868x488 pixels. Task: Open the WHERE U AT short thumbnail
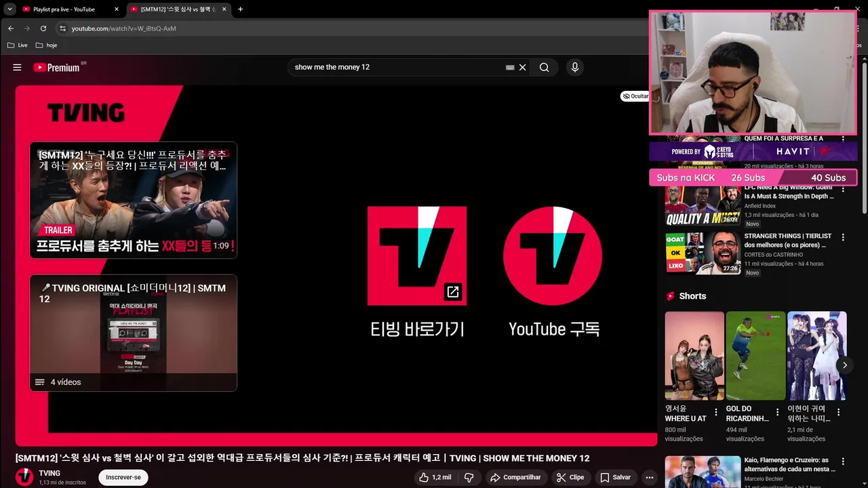pos(694,356)
